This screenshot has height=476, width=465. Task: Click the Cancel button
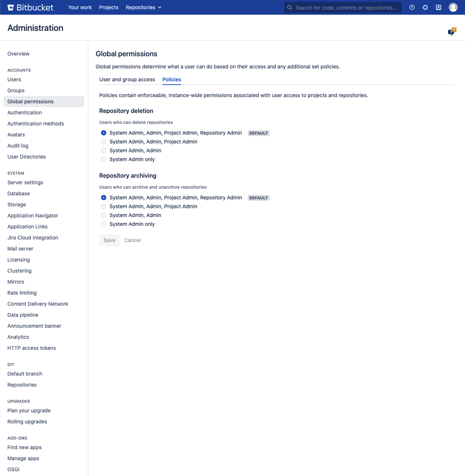(132, 240)
